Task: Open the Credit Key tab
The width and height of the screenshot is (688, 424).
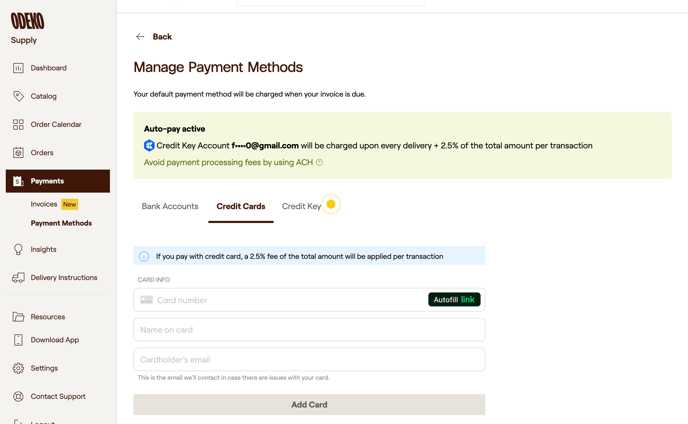Action: 301,207
